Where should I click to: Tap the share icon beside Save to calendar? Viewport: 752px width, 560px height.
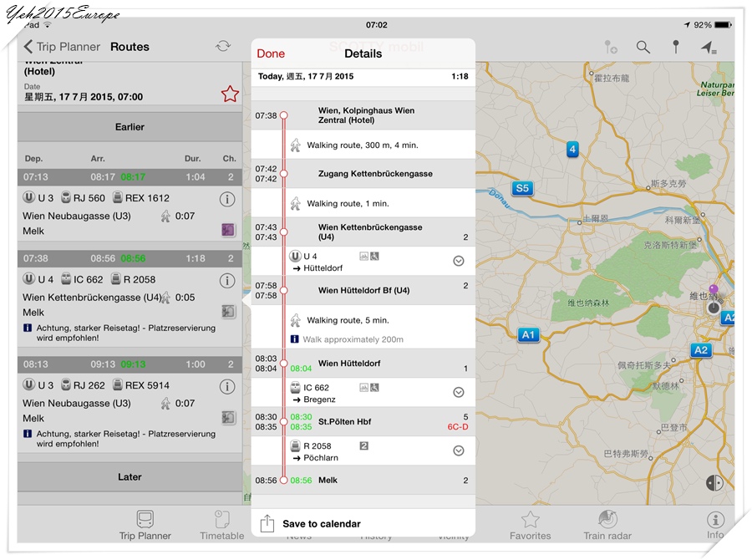(x=267, y=523)
